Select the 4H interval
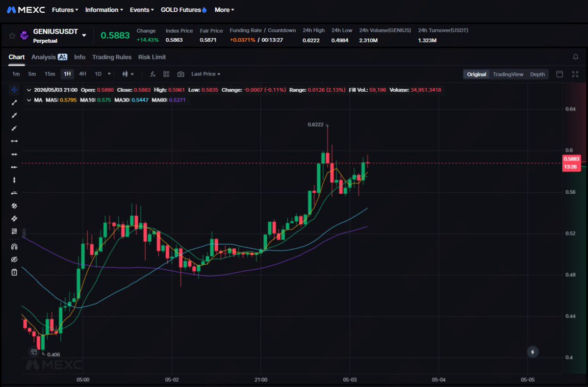Image resolution: width=588 pixels, height=387 pixels. 82,74
